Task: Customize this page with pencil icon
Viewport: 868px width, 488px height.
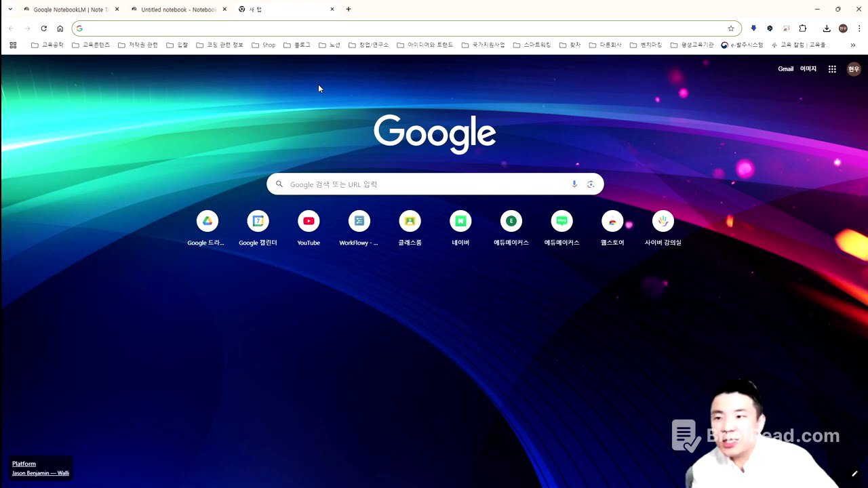Action: pos(854,474)
